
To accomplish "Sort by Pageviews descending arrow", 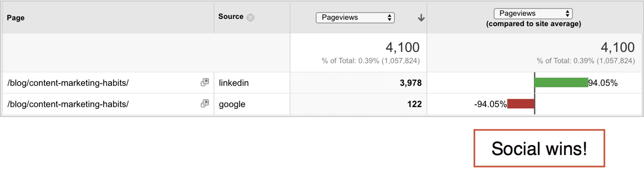I will point(421,18).
